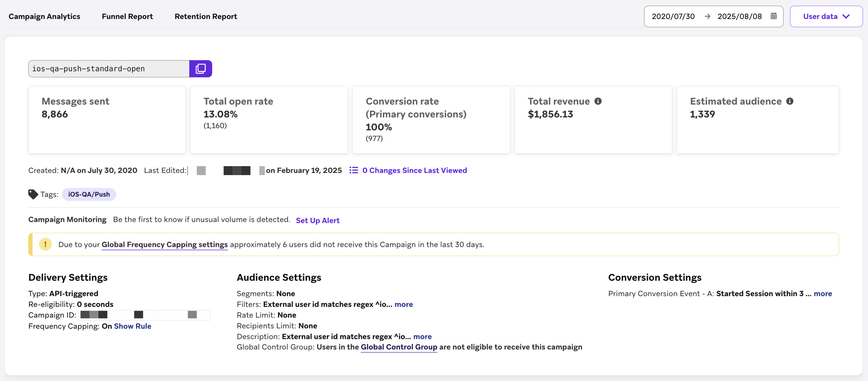Click the yellow warning exclamation icon

point(45,245)
